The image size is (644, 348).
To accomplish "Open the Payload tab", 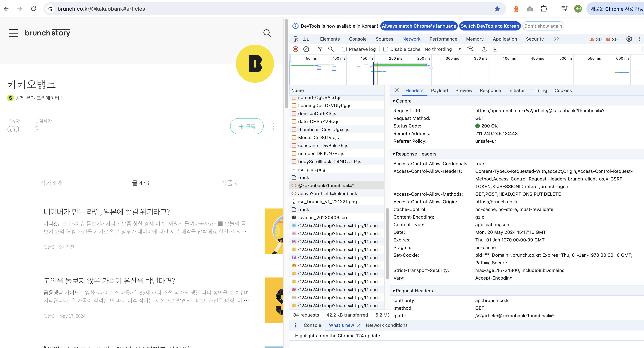I will coord(439,91).
